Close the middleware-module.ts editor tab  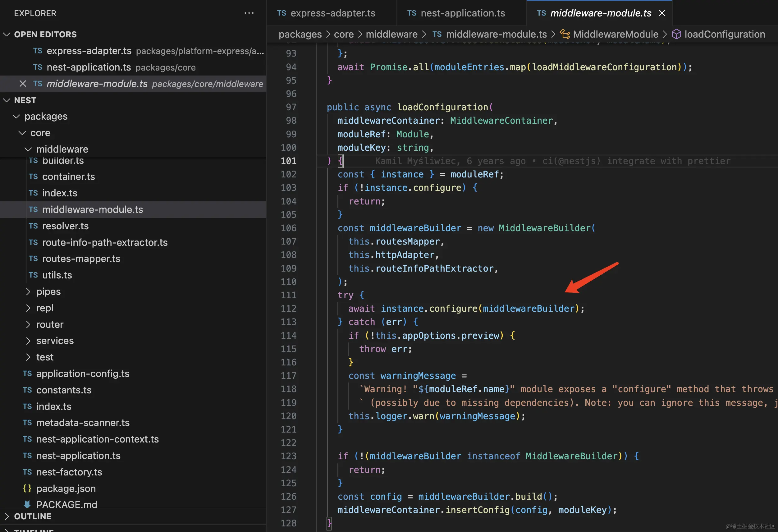point(661,13)
